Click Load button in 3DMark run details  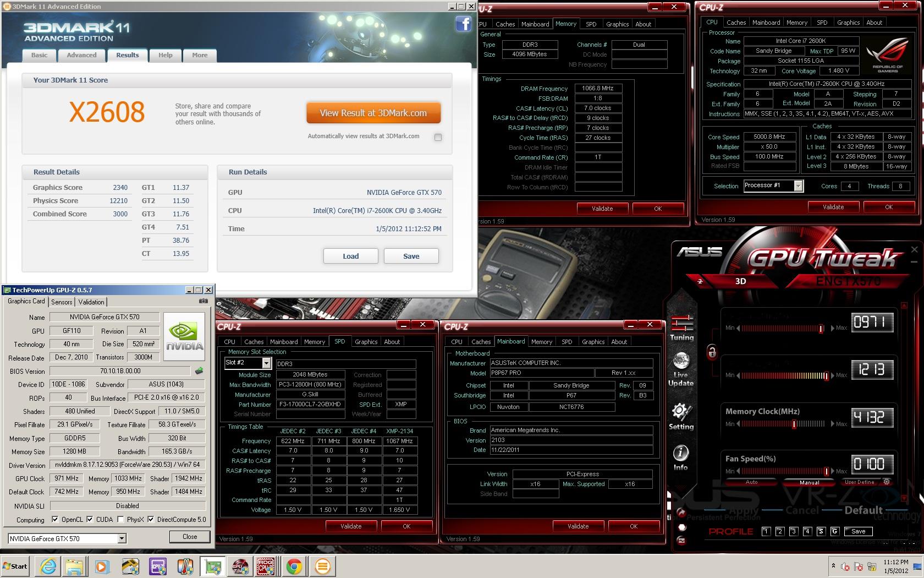[350, 256]
